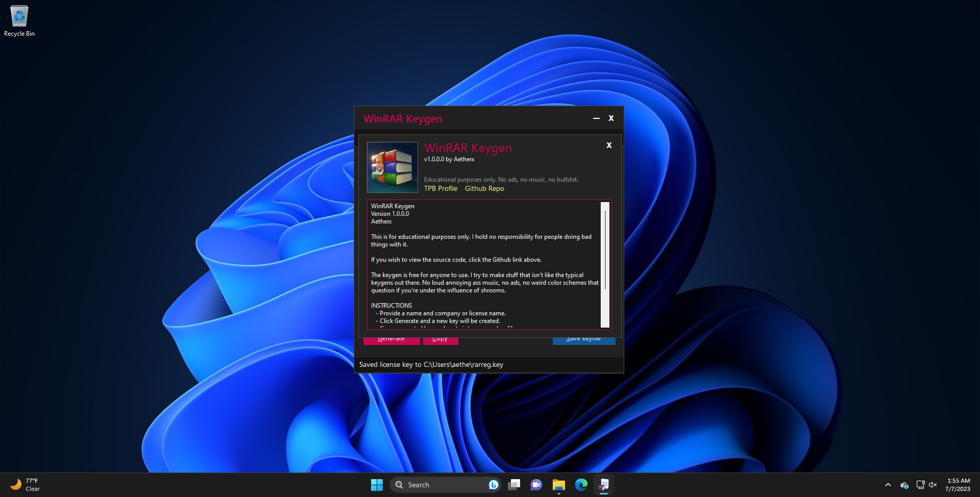Screen dimensions: 980x497
Task: Click the 'v1.0.0.0 by Aetherx' version text
Action: [449, 159]
